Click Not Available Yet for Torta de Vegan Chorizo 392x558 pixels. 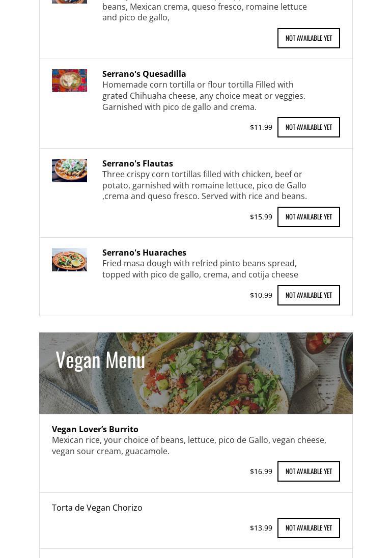(309, 528)
